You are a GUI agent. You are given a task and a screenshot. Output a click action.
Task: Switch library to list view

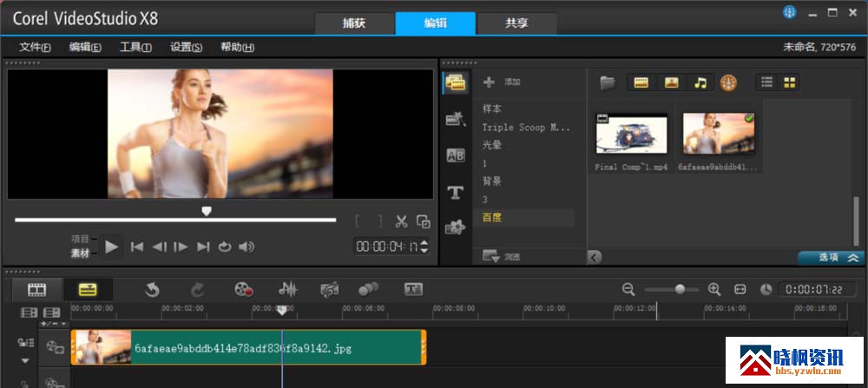point(767,82)
